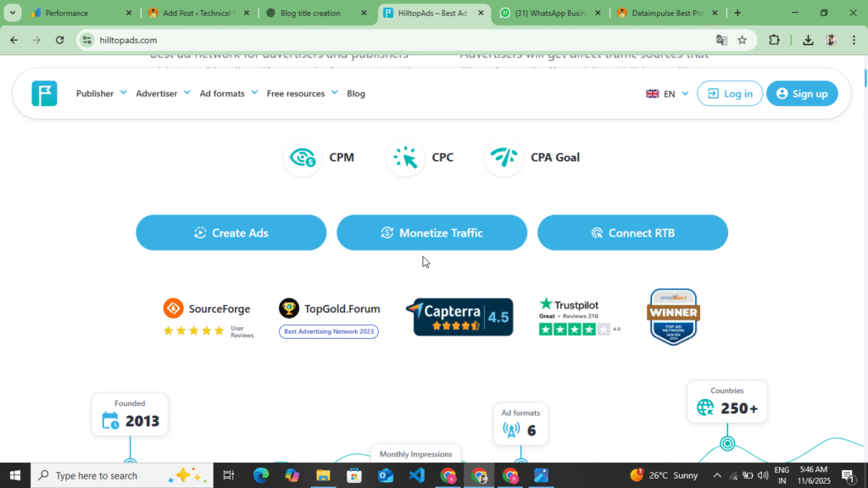Expand the Publisher navigation dropdown
This screenshot has height=488, width=868.
pos(100,93)
